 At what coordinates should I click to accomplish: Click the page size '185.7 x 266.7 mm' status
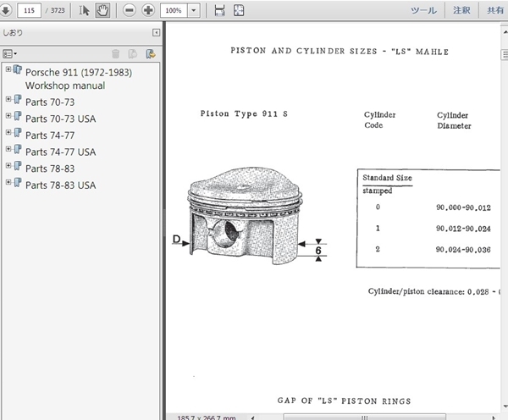pyautogui.click(x=207, y=417)
